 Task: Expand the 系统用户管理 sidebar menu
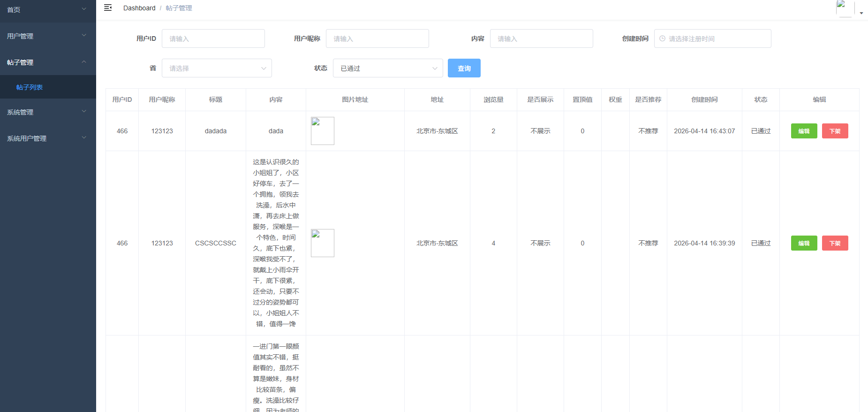(48, 138)
